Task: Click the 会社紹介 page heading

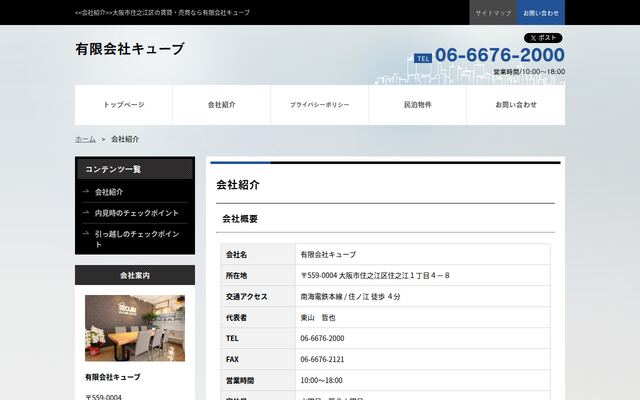Action: click(x=238, y=185)
